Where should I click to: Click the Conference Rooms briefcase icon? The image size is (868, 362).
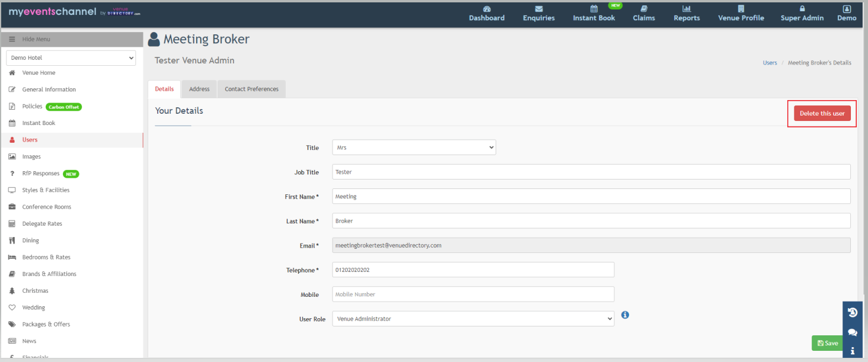pyautogui.click(x=12, y=207)
